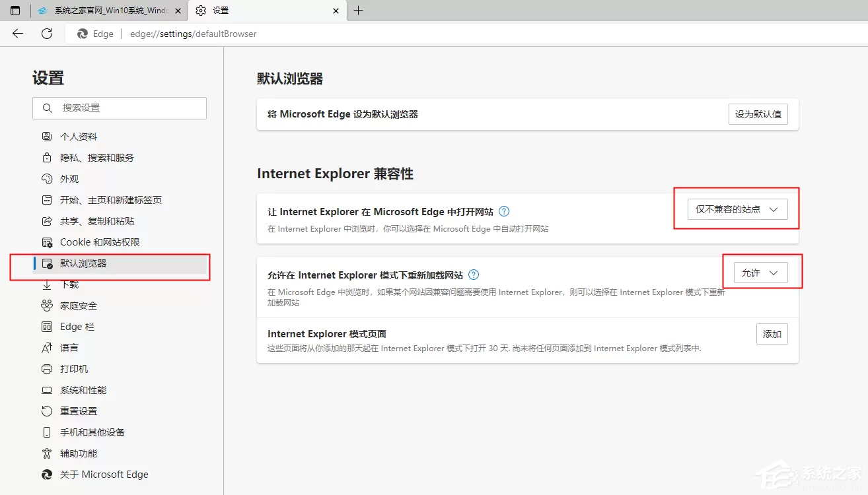Select 默认浏览器 in the sidebar
Image resolution: width=868 pixels, height=495 pixels.
point(120,263)
